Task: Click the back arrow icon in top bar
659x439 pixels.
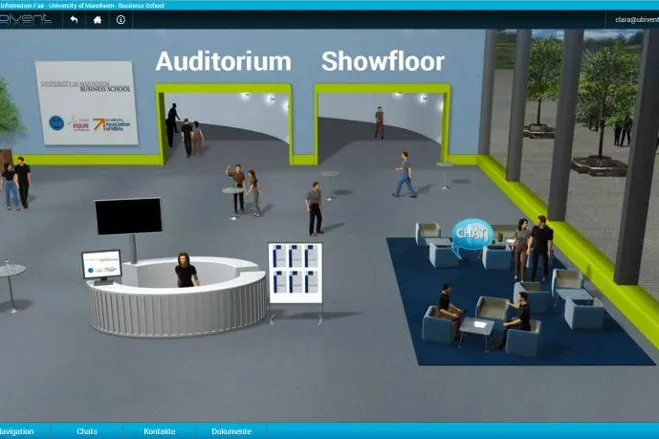Action: click(74, 20)
